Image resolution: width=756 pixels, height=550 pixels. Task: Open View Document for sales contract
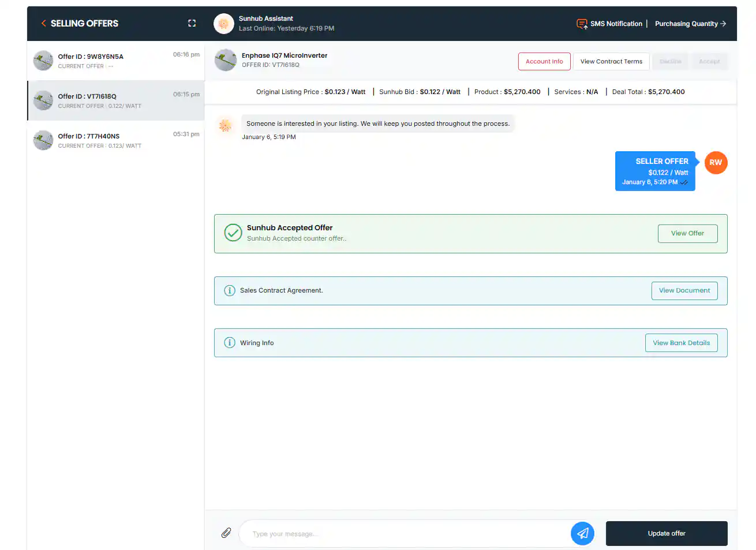tap(684, 290)
